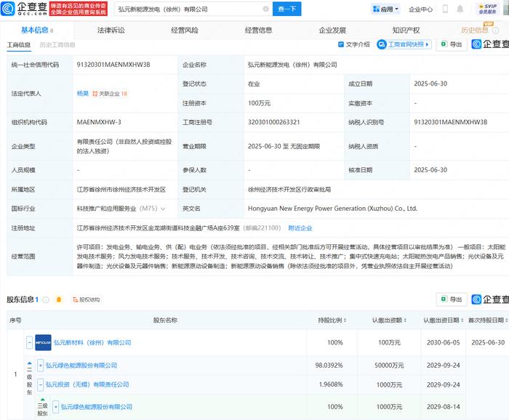Click orange bell alert beside 股东信息

click(59, 299)
